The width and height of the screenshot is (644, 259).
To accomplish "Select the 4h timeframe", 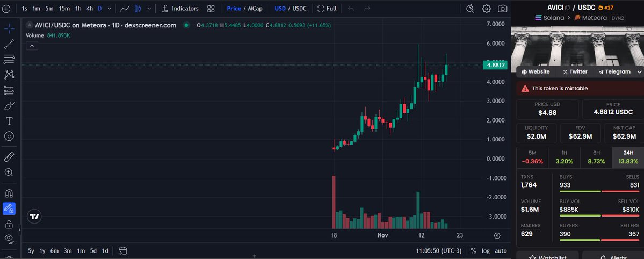I will [90, 8].
